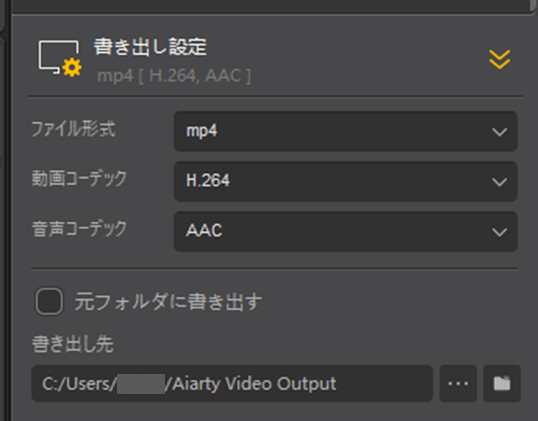Click the 動画コーデック label
538x421 pixels.
click(x=79, y=178)
